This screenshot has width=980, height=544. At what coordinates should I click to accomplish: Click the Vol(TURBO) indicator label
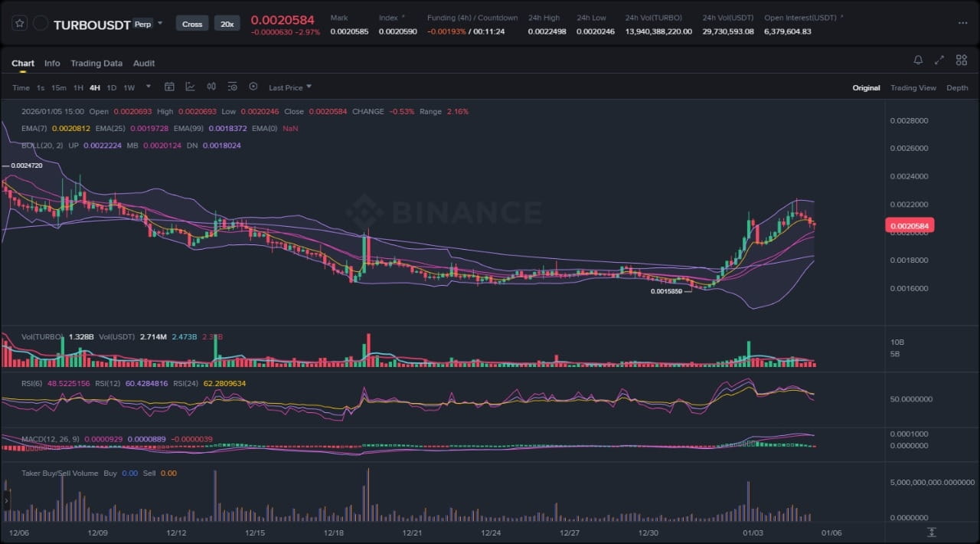43,336
